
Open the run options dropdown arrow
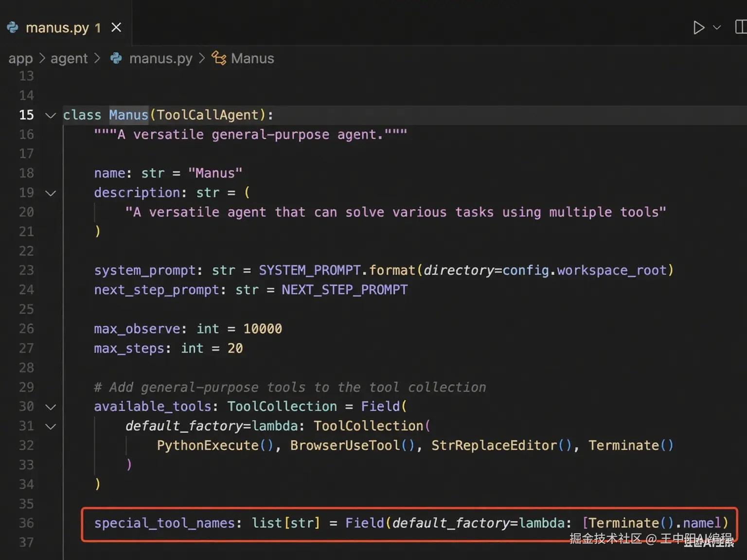717,27
